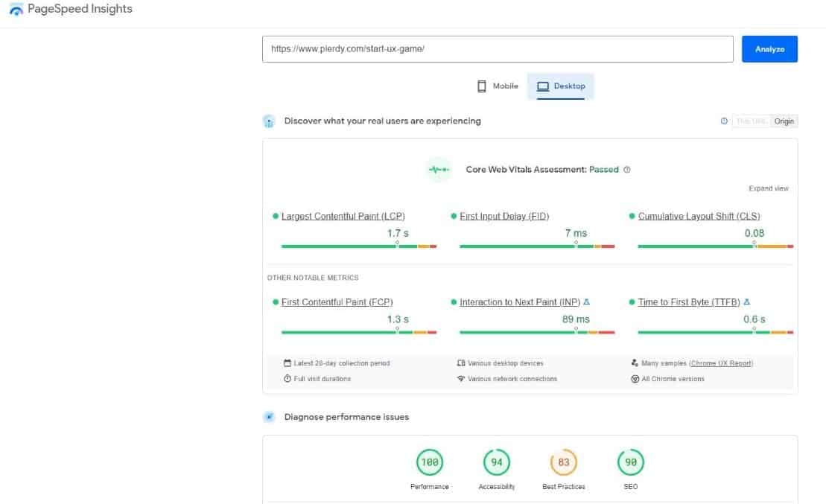Select the This URL option
The width and height of the screenshot is (826, 504).
[x=752, y=121]
